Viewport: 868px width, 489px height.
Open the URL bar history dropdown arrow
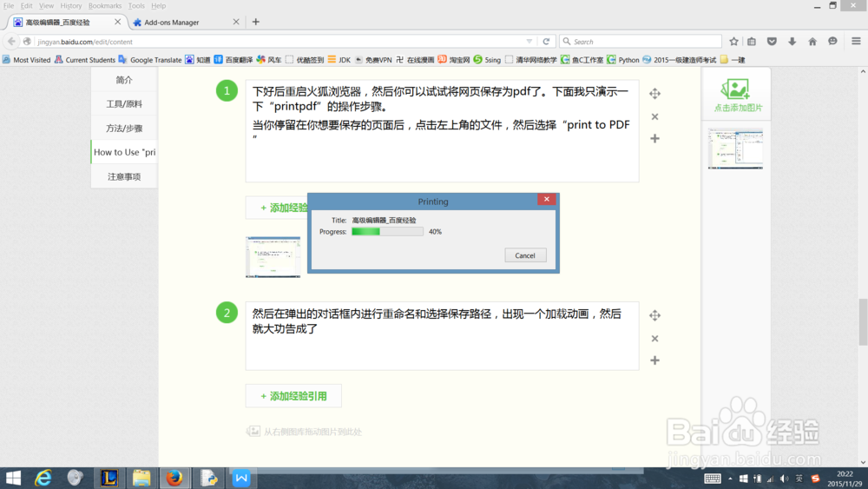click(529, 42)
